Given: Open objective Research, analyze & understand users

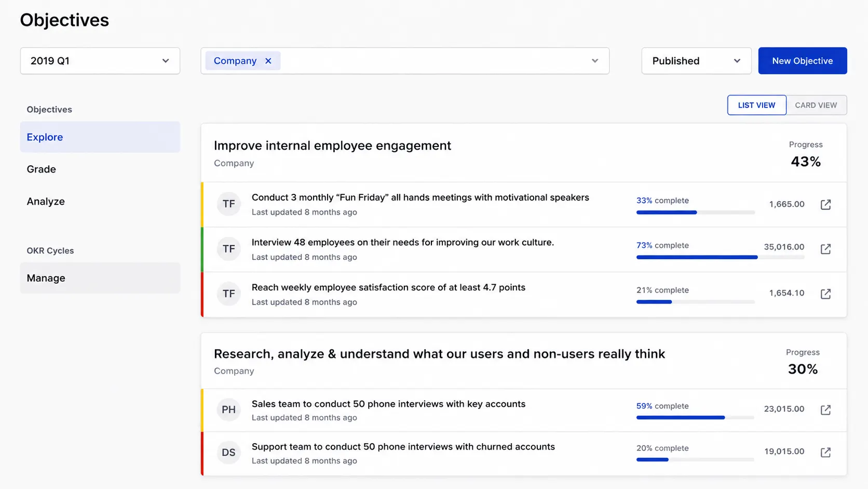Looking at the screenshot, I should [439, 354].
